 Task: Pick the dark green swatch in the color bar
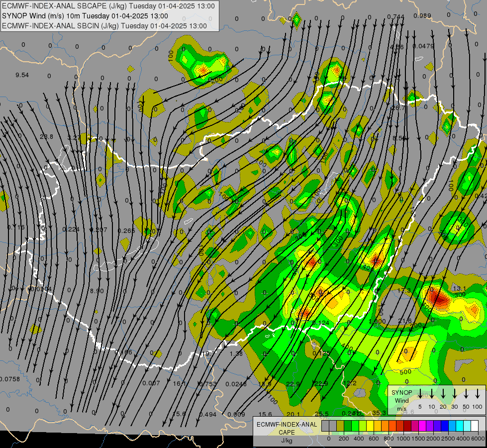348,426
